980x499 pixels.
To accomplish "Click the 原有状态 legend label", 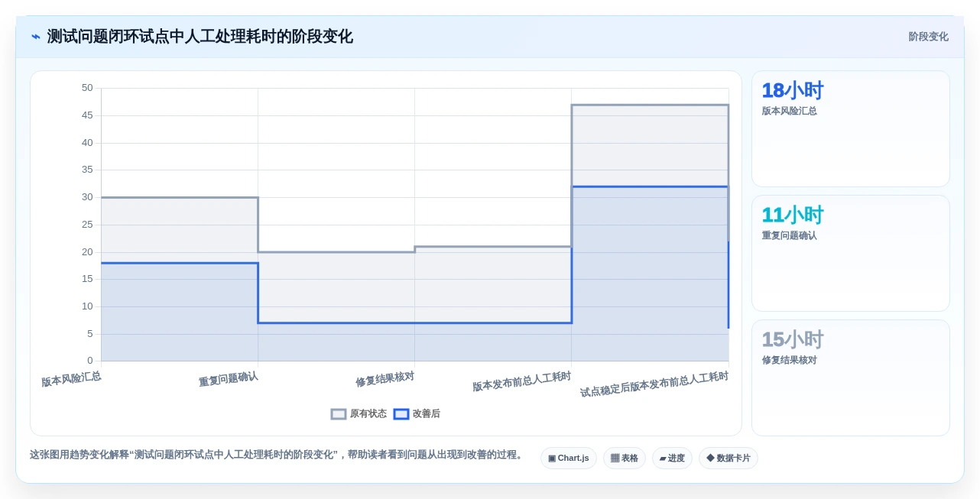I will 368,414.
